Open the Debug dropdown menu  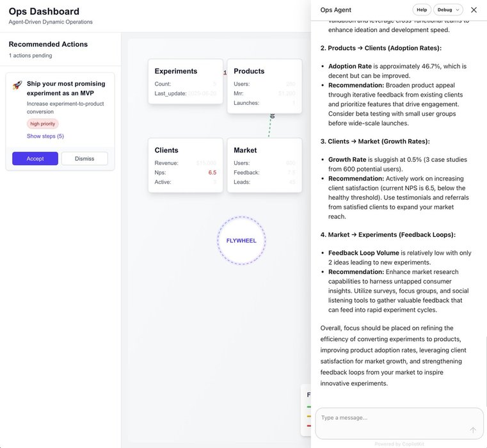448,10
